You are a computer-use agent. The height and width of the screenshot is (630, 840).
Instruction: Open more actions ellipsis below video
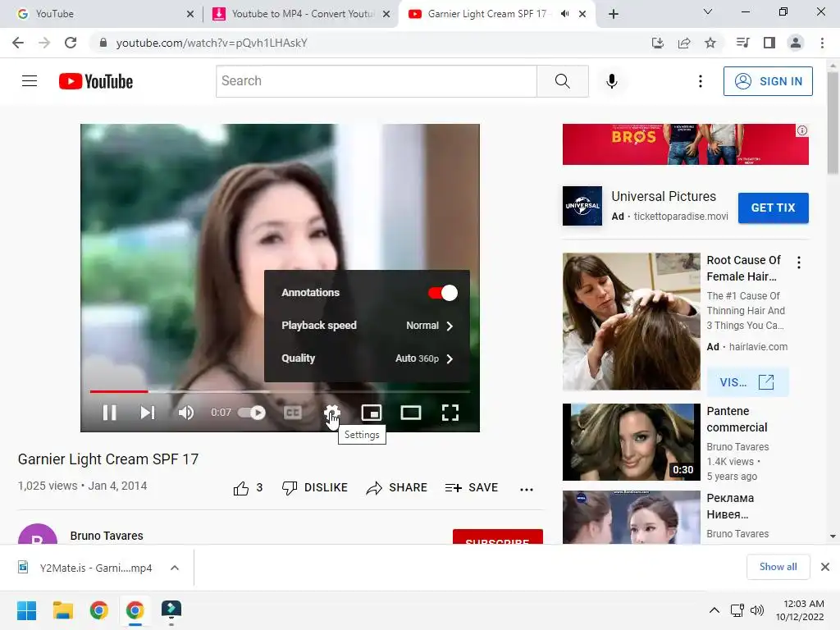coord(527,489)
